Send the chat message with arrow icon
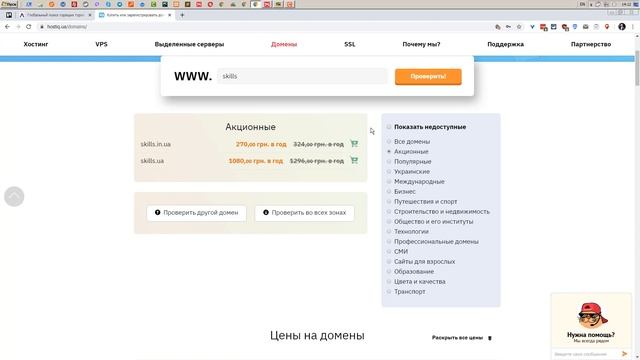 coord(624,353)
